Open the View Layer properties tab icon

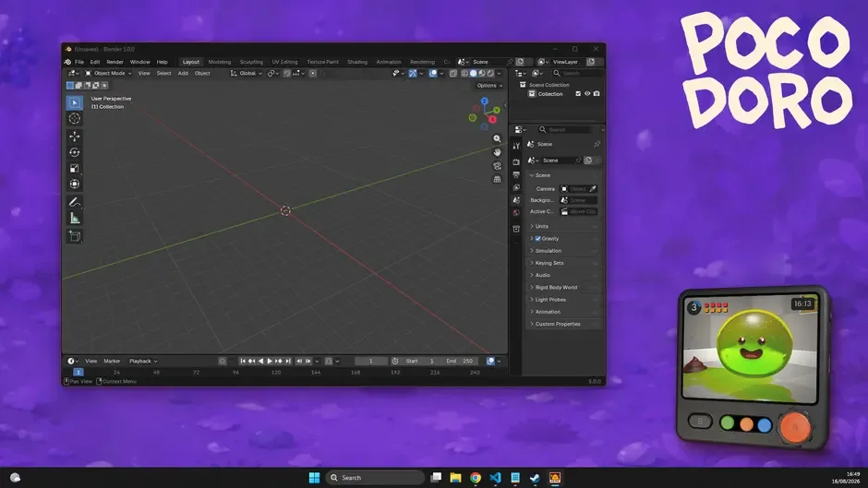(x=516, y=187)
